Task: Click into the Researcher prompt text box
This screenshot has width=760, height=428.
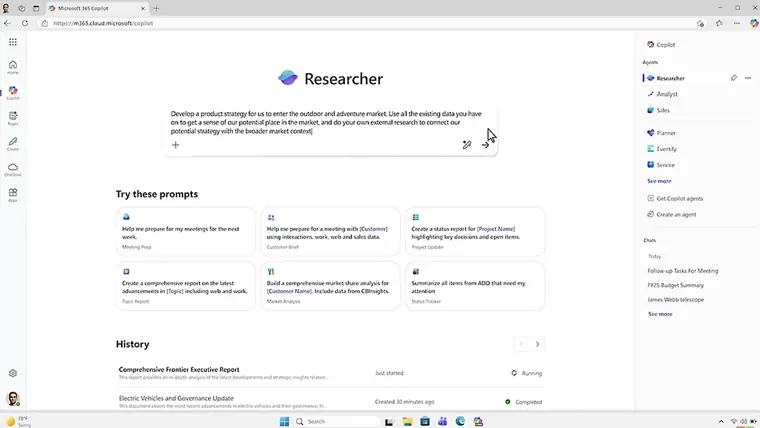Action: tap(326, 122)
